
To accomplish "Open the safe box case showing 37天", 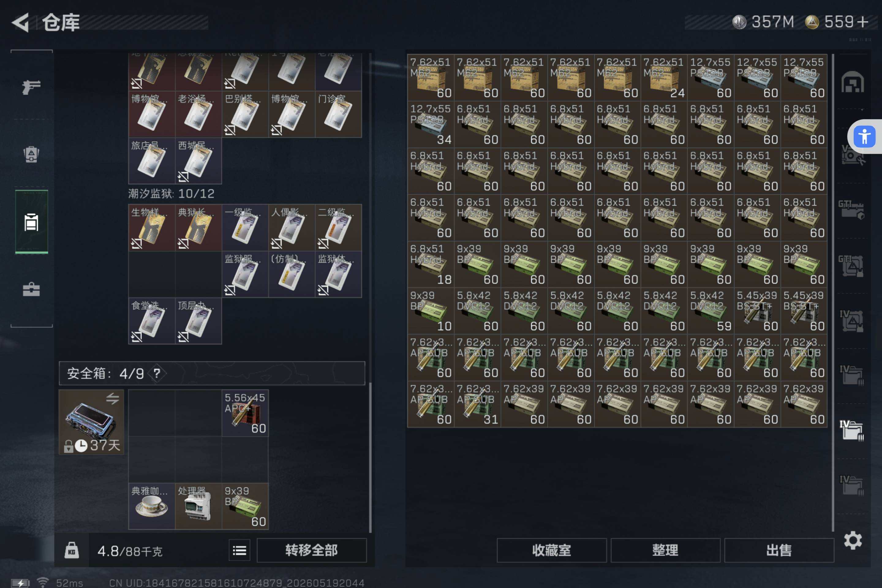I will [91, 422].
